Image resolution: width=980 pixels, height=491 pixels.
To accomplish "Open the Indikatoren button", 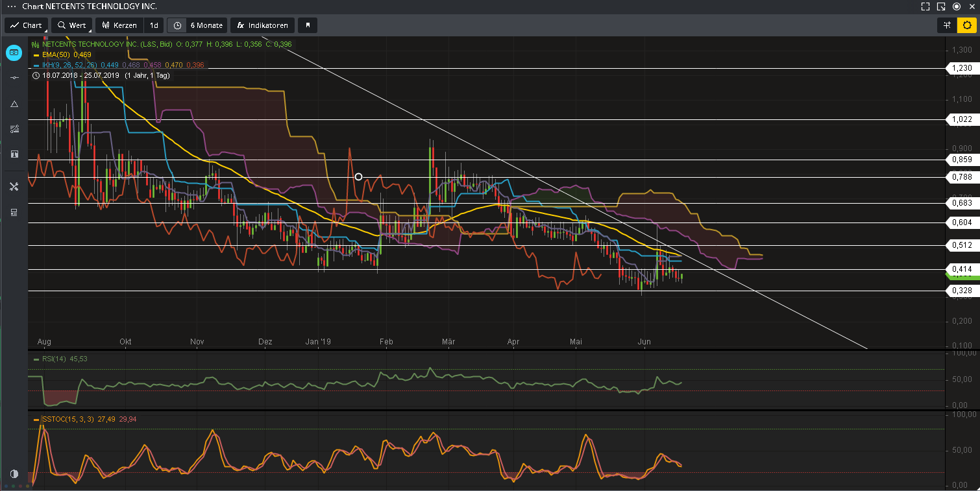I will (263, 25).
